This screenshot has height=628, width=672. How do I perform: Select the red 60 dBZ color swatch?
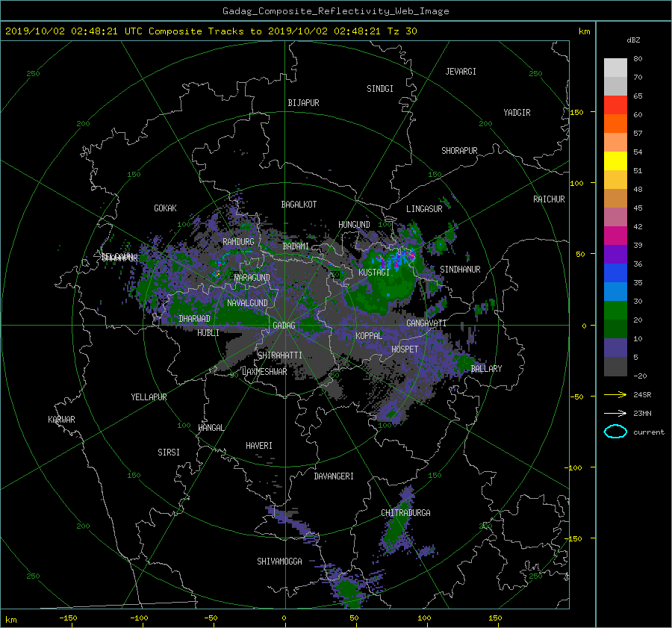click(615, 105)
